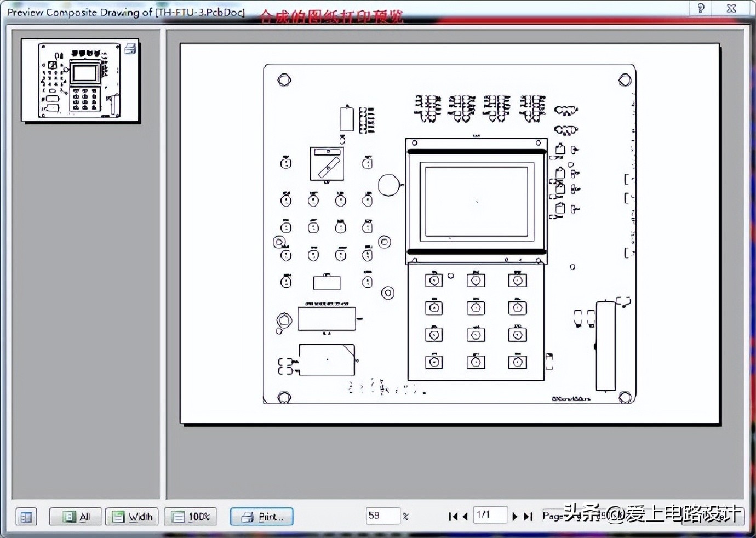Viewport: 756px width, 538px height.
Task: Jump to last page with the ▶| icon
Action: pos(527,516)
